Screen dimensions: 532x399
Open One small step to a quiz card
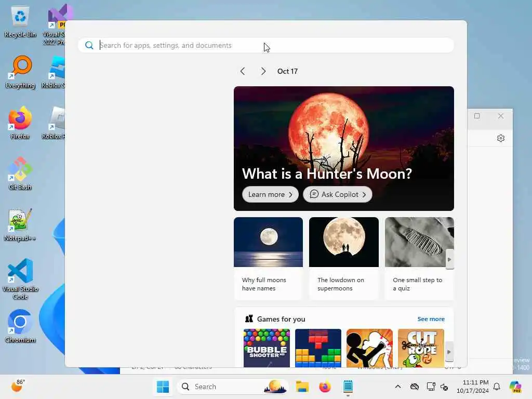click(419, 259)
